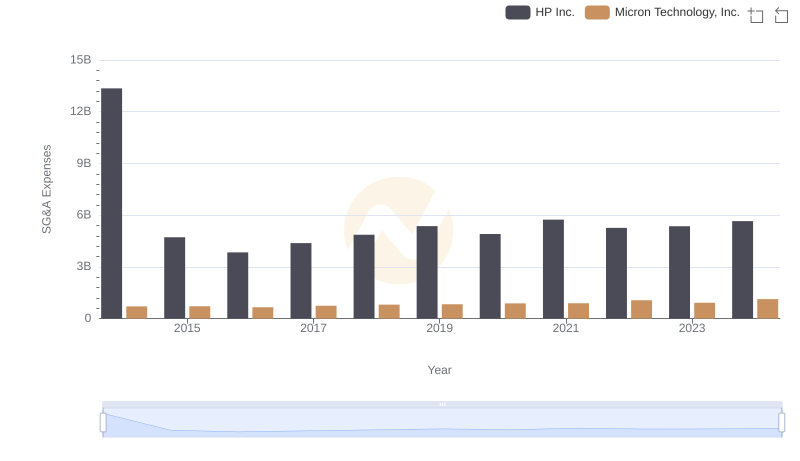Click the Year axis title
800x461 pixels.
pos(439,370)
